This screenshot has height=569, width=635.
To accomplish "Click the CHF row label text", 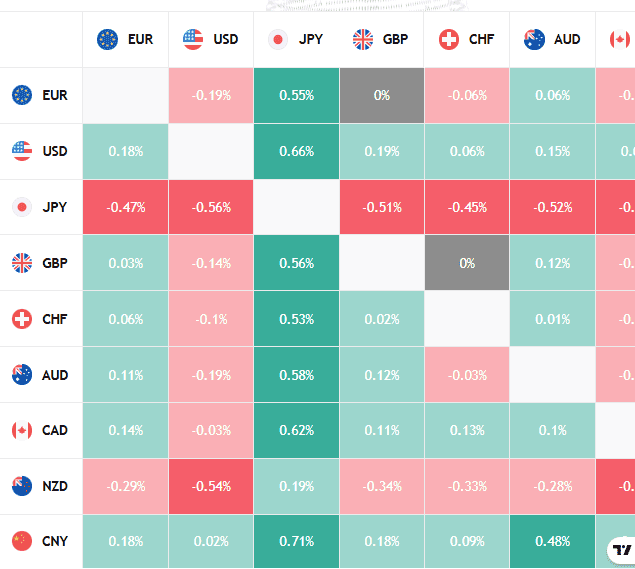I will [55, 319].
